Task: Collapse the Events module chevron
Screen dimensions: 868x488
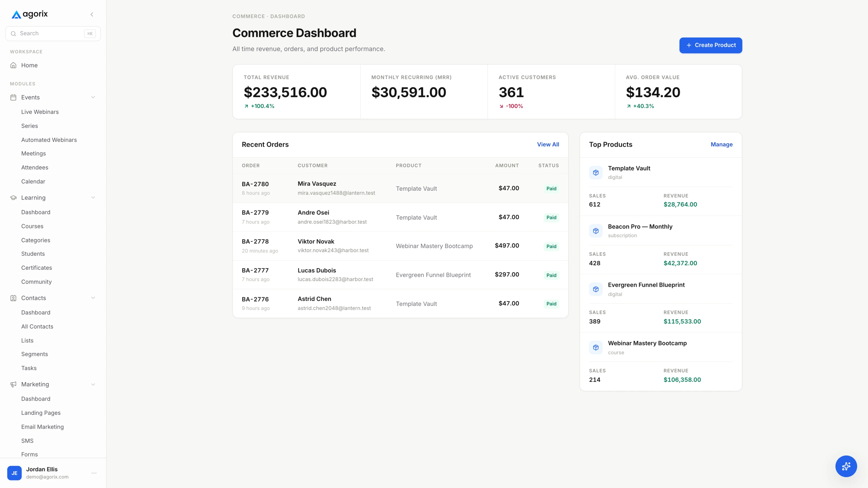Action: coord(93,97)
